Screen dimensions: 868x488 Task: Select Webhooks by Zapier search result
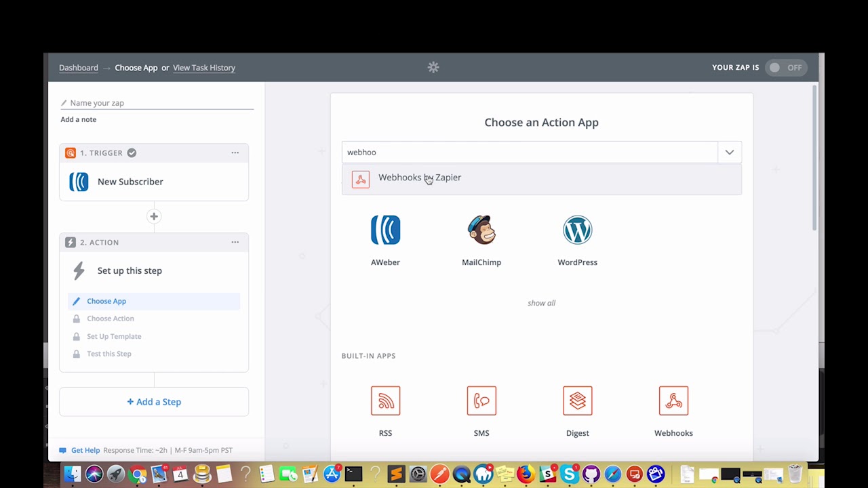pos(541,178)
